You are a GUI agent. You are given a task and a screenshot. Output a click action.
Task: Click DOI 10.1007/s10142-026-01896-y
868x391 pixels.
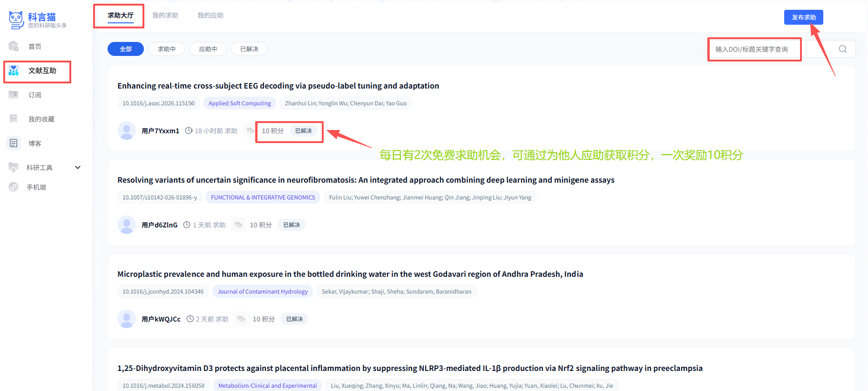(x=160, y=197)
